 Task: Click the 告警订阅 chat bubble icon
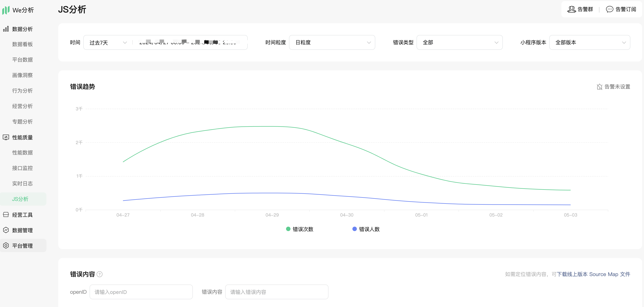point(610,9)
